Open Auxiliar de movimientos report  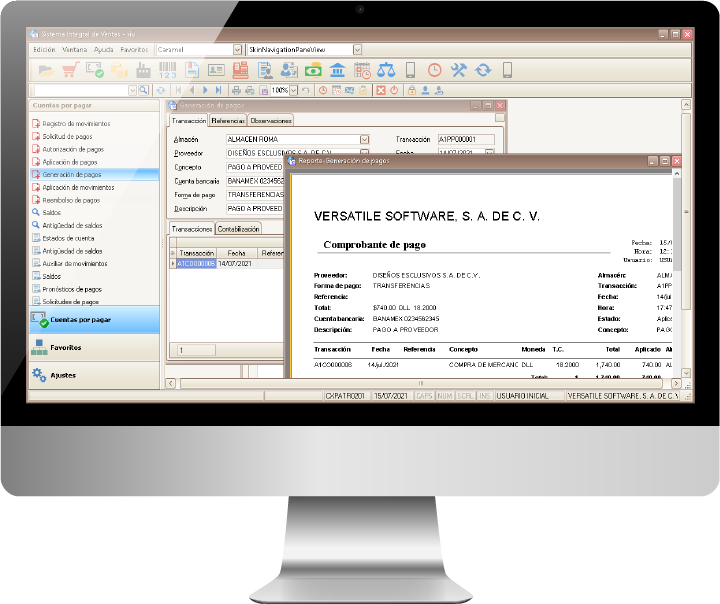tap(70, 264)
